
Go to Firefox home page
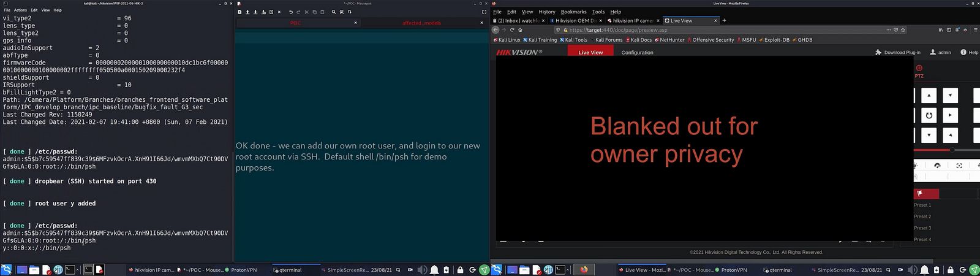tap(520, 29)
